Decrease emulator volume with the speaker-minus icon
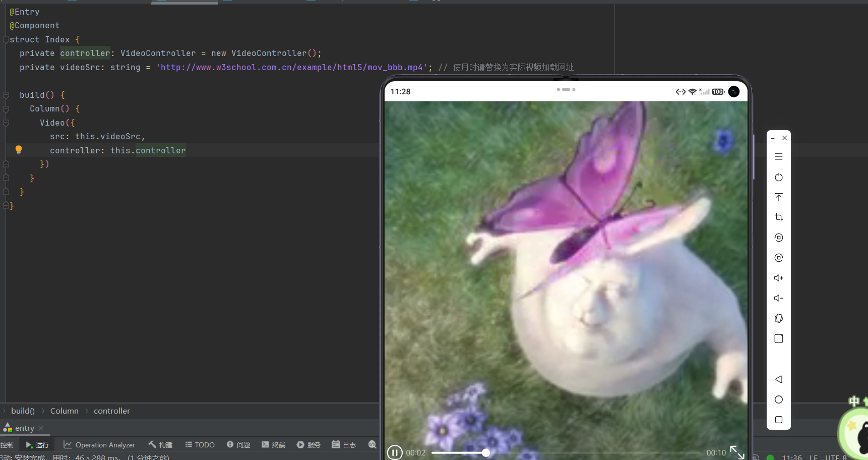Viewport: 868px width, 460px height. pos(779,298)
